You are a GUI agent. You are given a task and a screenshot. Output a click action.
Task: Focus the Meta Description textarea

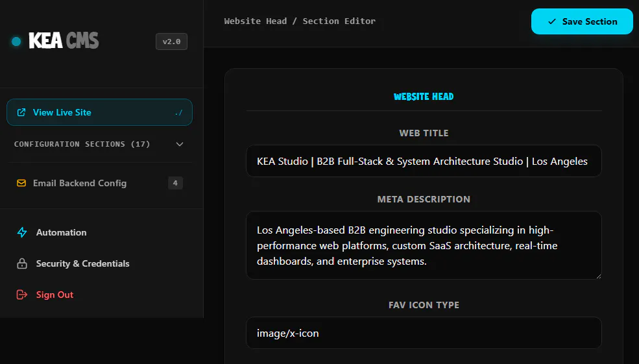coord(424,245)
